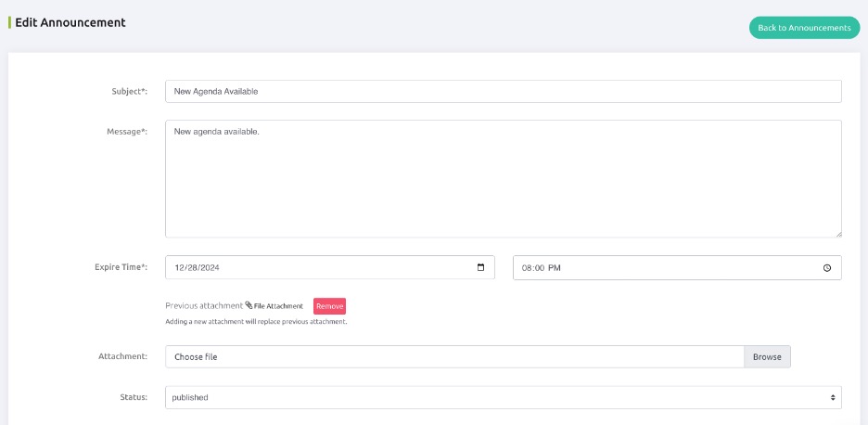Focus the Message text area

(504, 179)
